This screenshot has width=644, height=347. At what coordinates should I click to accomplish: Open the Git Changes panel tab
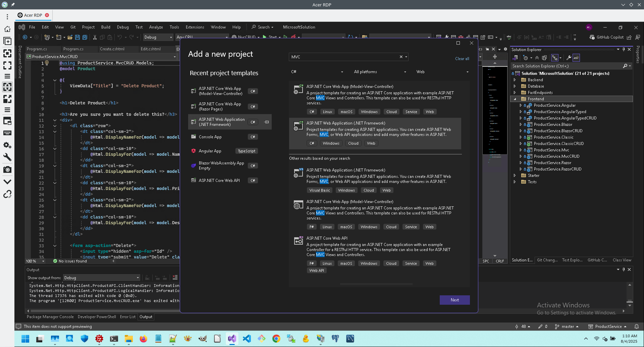click(547, 260)
